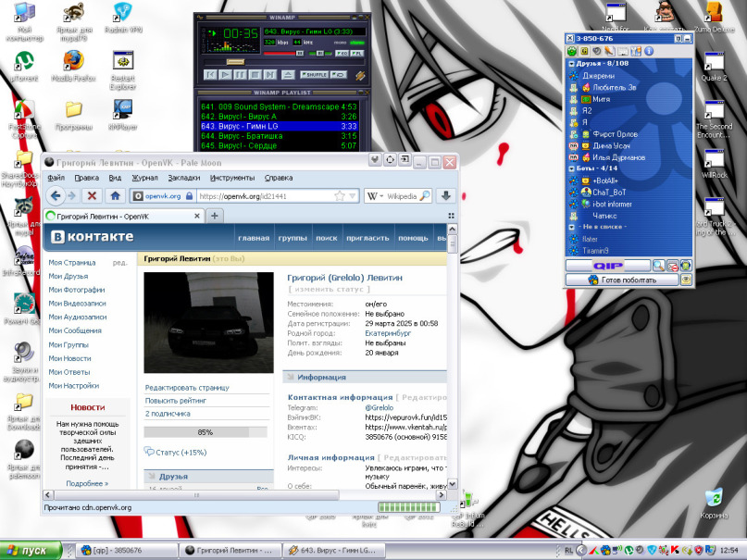The height and width of the screenshot is (560, 747).
Task: Open the Журнал menu
Action: coord(144,178)
